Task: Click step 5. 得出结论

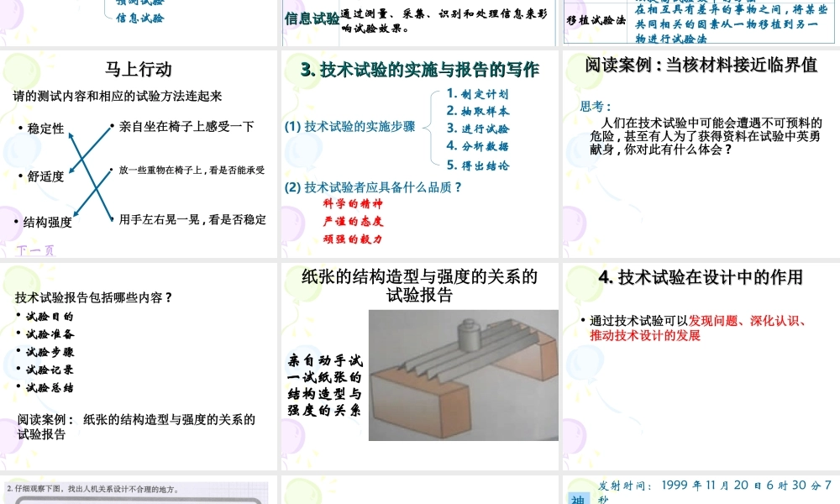Action: coord(478,165)
